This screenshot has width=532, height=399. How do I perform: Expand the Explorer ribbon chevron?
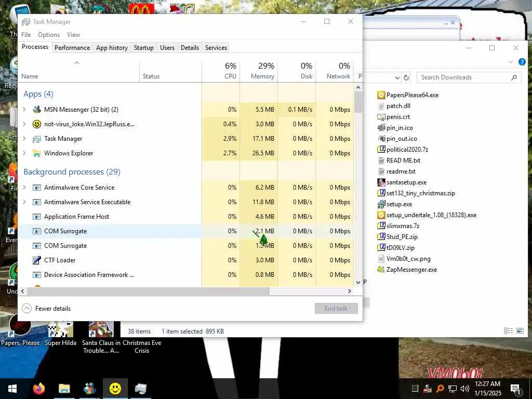[511, 62]
